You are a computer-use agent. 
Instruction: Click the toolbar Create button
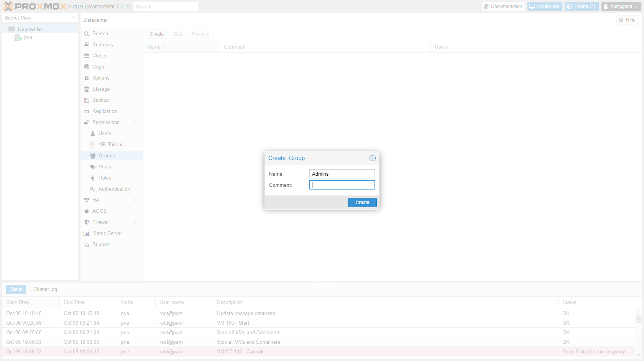[x=157, y=34]
